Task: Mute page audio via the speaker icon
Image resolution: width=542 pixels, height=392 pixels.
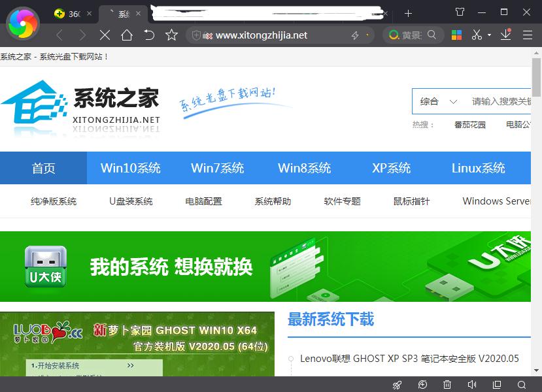Action: point(472,385)
